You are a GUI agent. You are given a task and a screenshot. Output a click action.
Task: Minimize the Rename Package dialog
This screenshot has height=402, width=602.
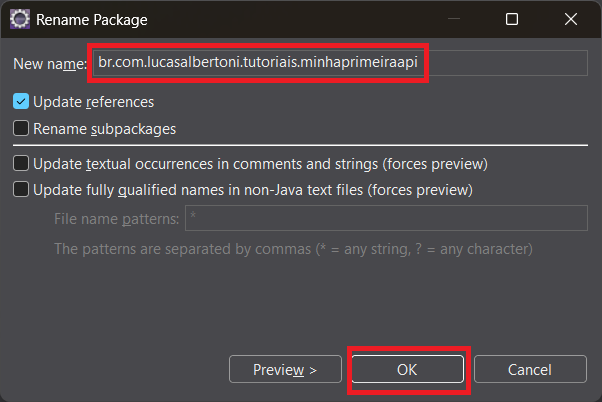(455, 19)
